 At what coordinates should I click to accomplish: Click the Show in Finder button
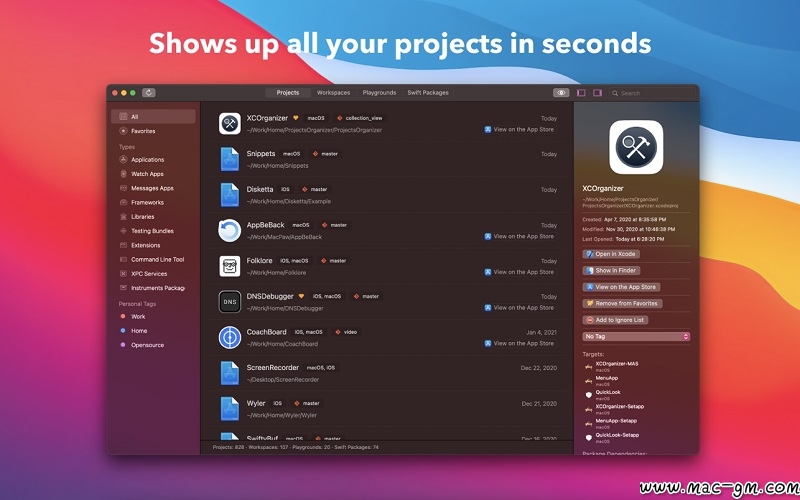pos(611,270)
